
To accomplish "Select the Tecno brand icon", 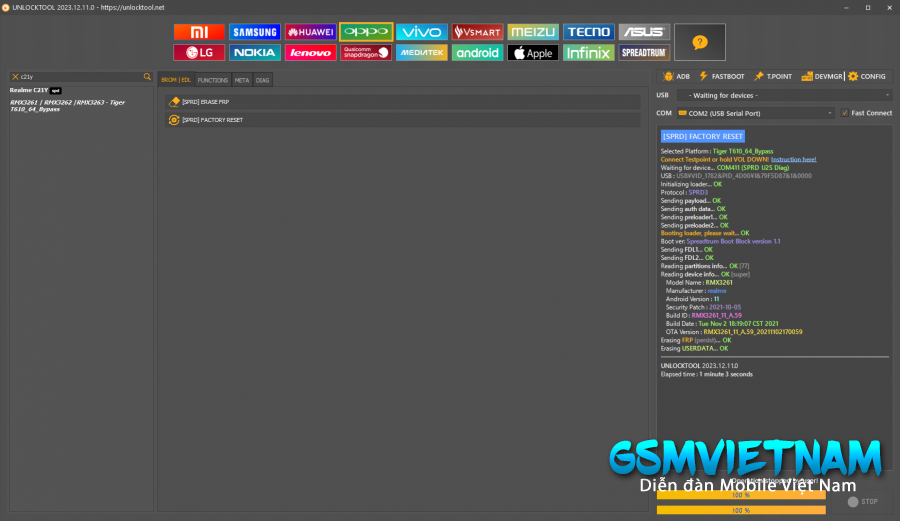I will tap(588, 32).
